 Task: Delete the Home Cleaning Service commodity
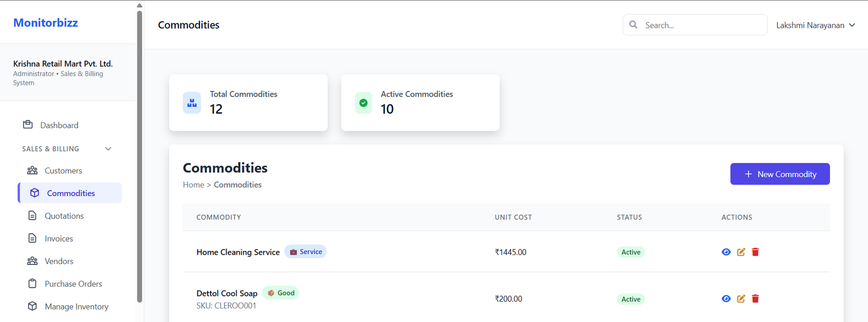[755, 252]
